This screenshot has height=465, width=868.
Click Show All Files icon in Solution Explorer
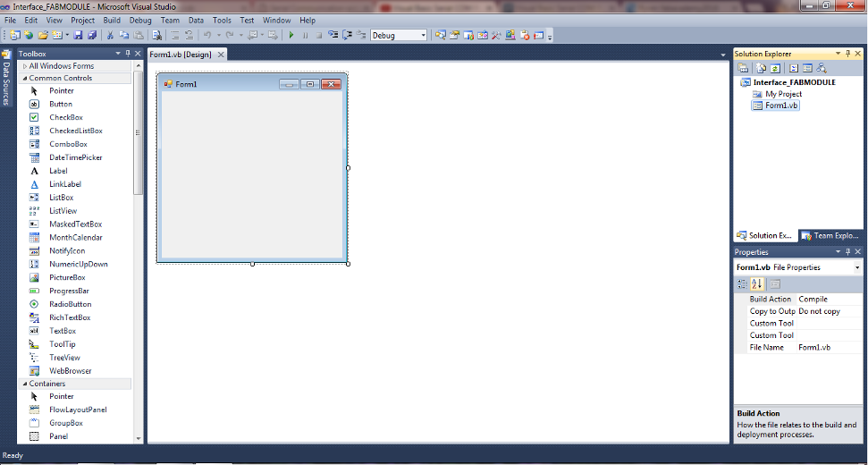(x=761, y=68)
